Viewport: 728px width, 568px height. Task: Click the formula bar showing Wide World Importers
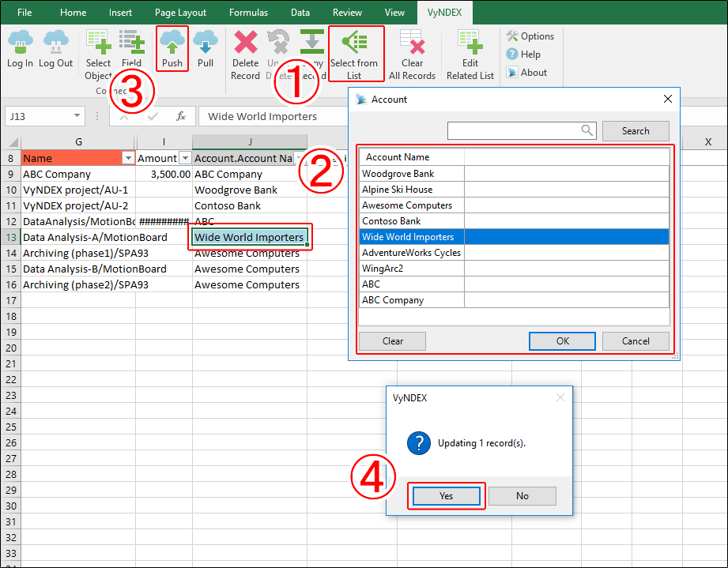click(274, 116)
